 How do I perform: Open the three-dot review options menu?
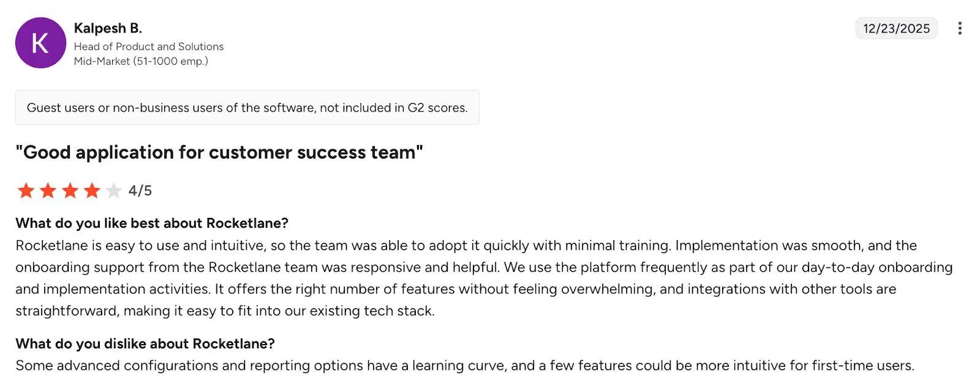pos(959,28)
